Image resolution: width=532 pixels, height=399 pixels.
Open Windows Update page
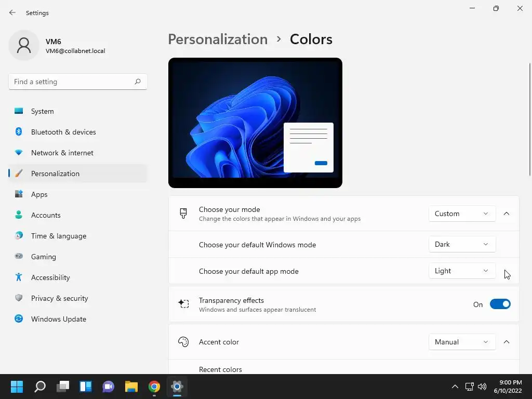click(x=78, y=318)
